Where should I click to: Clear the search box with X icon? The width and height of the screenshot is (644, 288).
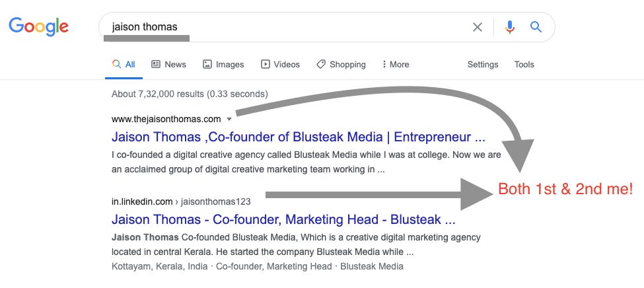point(478,27)
